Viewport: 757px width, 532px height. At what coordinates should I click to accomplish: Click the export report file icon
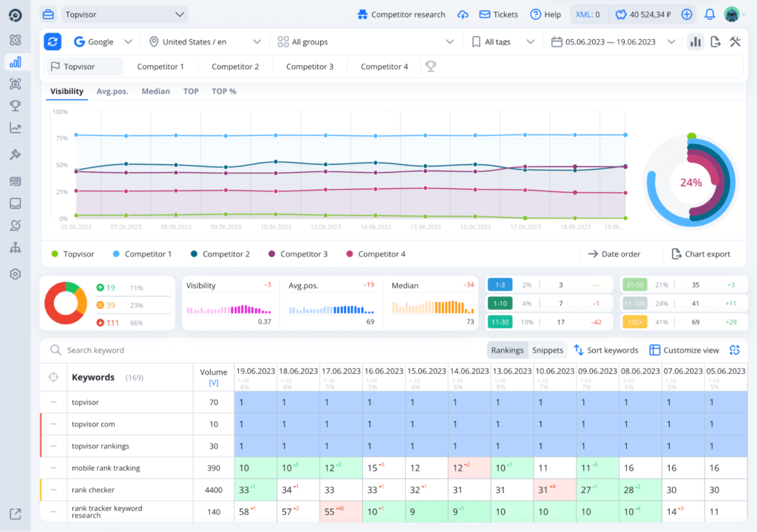[x=716, y=41]
